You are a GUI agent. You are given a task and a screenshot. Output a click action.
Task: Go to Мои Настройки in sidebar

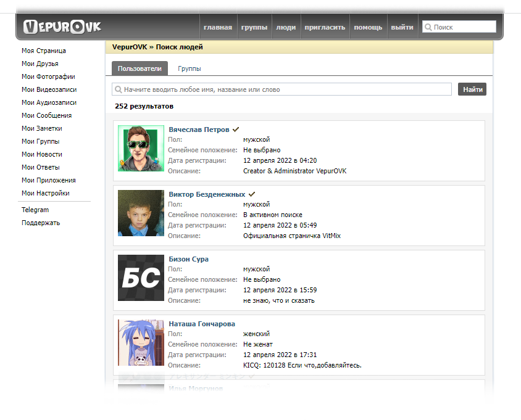coord(45,193)
